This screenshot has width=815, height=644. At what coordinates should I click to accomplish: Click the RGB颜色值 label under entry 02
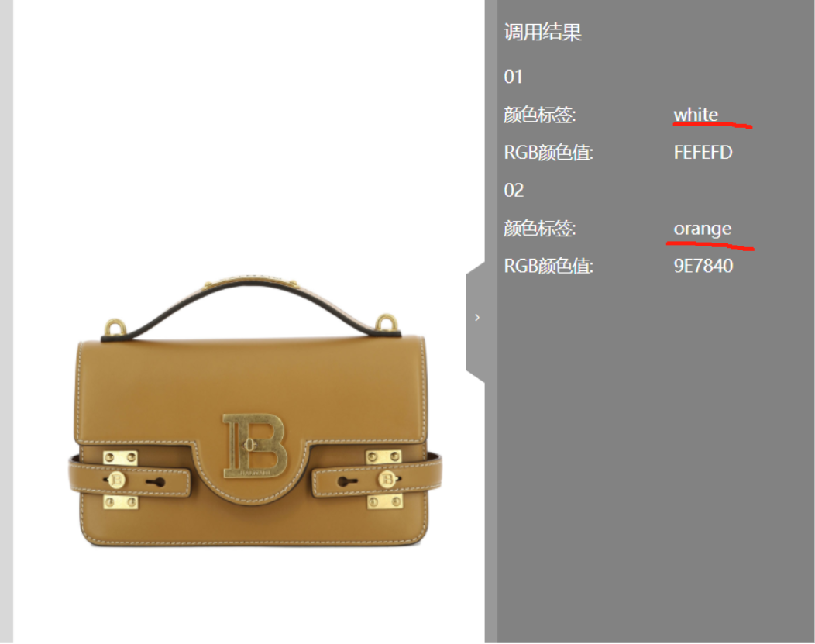click(x=548, y=266)
